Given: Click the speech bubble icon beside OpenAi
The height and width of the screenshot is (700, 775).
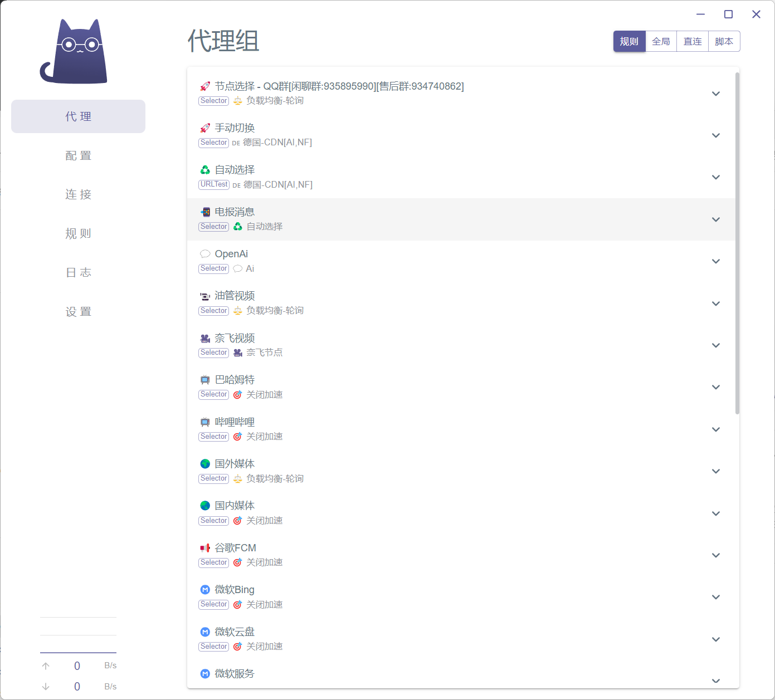Looking at the screenshot, I should pos(205,254).
